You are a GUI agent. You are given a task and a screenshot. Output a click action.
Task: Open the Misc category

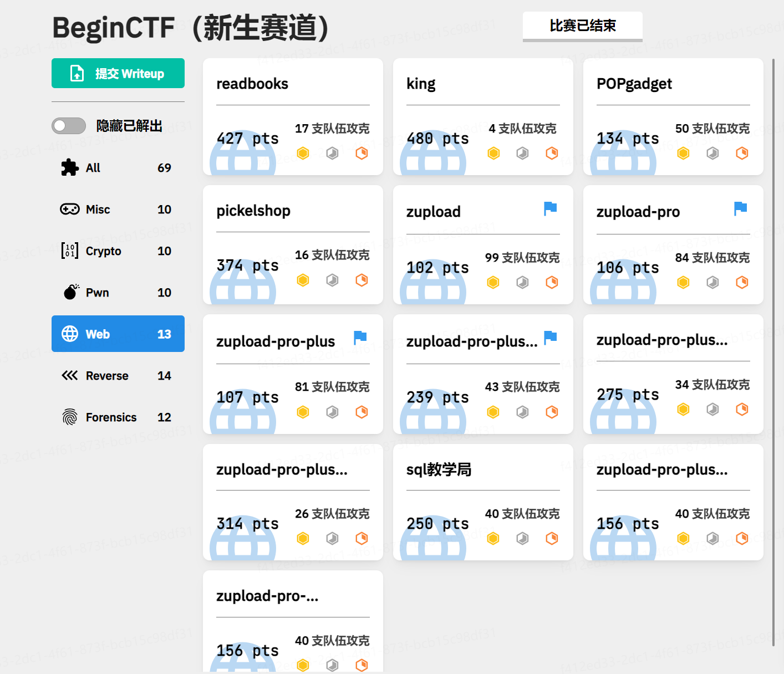tap(118, 210)
